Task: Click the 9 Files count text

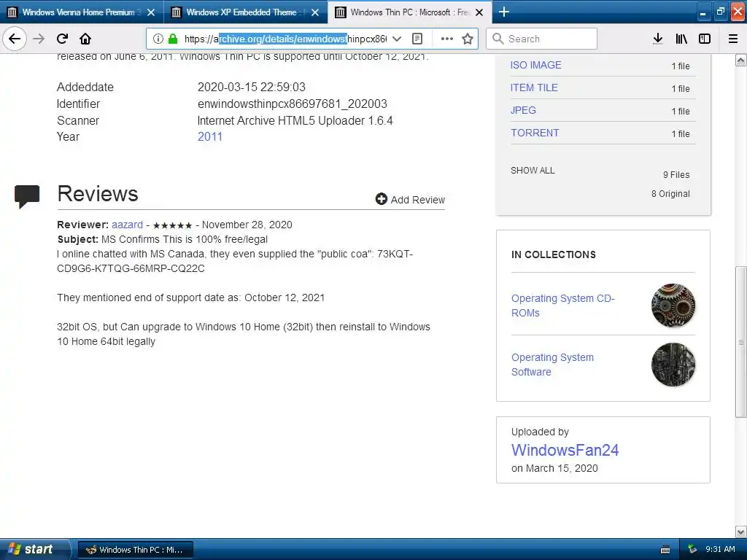Action: [x=676, y=175]
